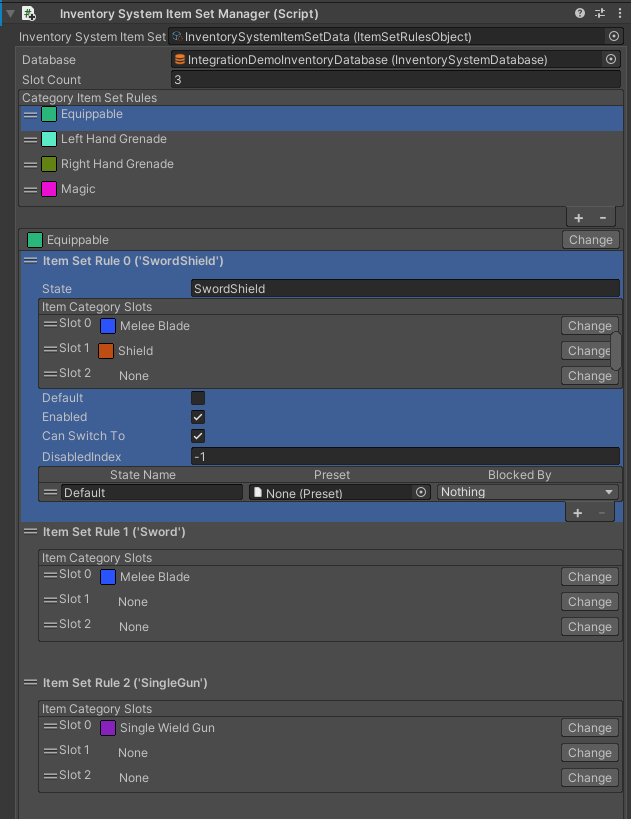631x819 pixels.
Task: Open the IntegrationDemoInventoryDatabase object picker
Action: point(610,59)
